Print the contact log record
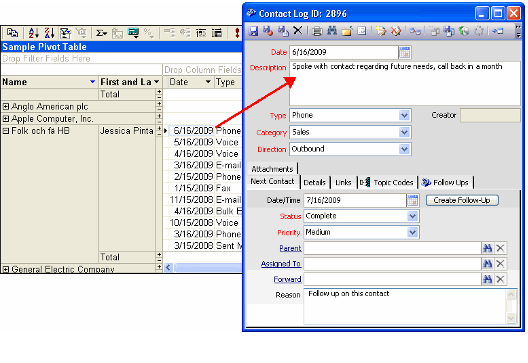This screenshot has width=528, height=363. 317,31
